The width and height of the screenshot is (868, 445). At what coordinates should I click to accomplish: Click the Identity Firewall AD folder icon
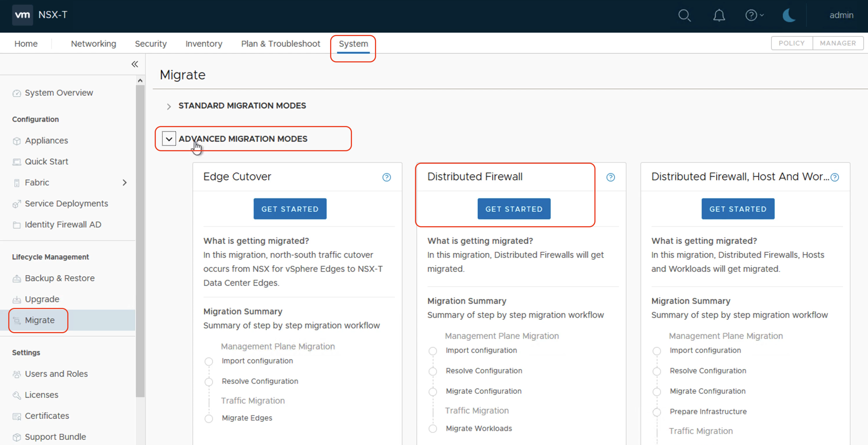coord(16,225)
